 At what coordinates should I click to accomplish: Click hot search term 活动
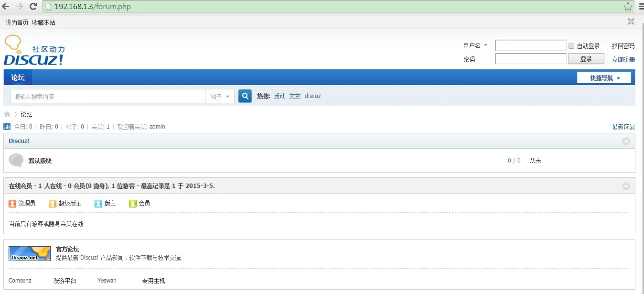279,96
